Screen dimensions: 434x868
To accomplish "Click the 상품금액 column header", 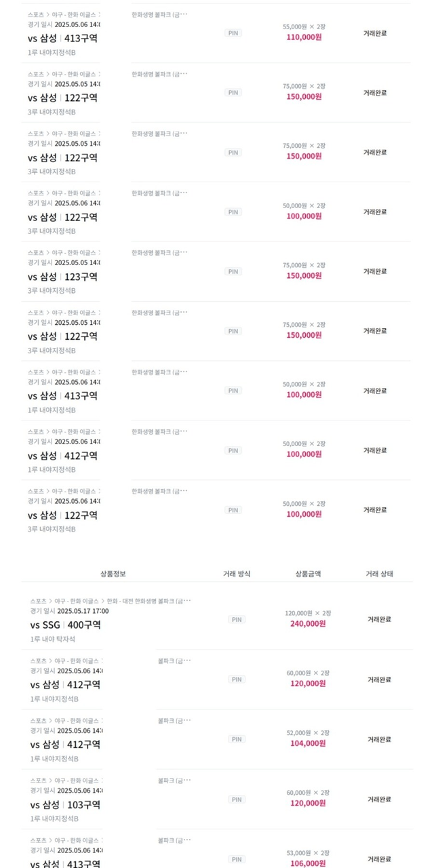I will tap(308, 574).
